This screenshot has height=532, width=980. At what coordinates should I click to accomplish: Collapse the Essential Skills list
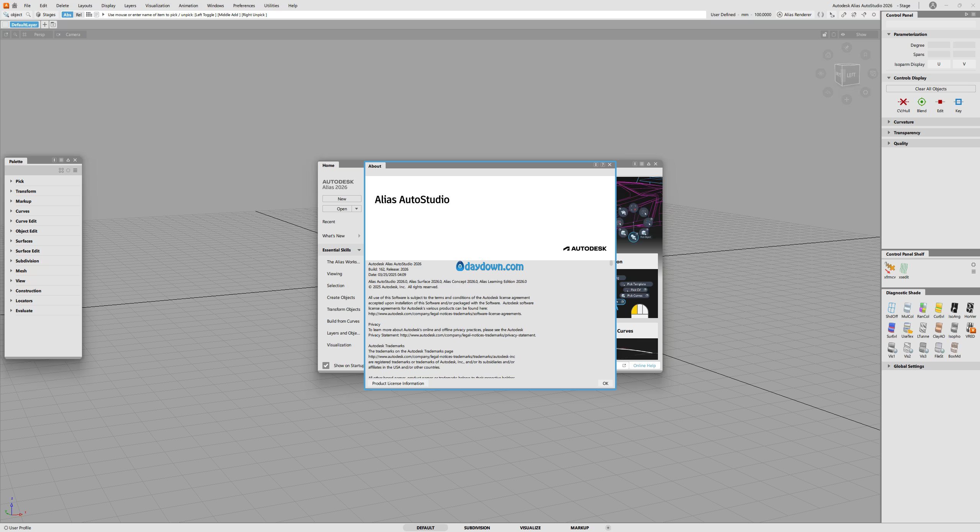(x=359, y=250)
